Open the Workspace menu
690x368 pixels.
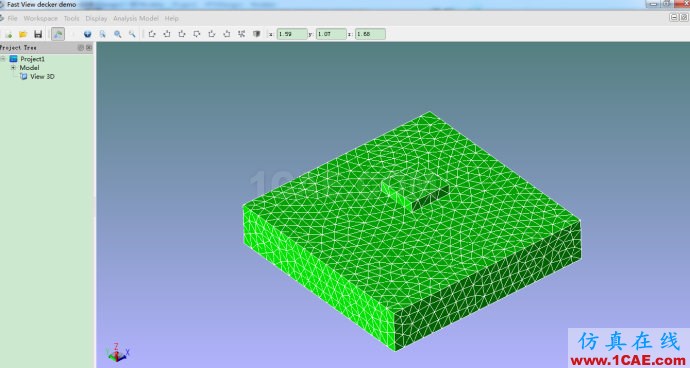[40, 18]
